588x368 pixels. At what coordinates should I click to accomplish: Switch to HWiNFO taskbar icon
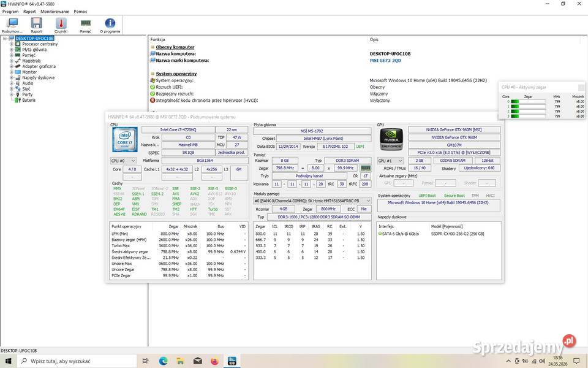232,361
